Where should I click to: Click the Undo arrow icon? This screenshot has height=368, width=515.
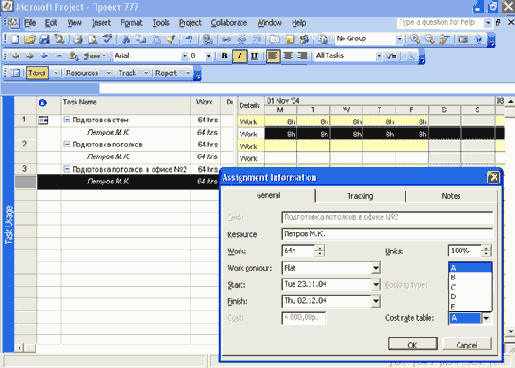click(x=189, y=39)
